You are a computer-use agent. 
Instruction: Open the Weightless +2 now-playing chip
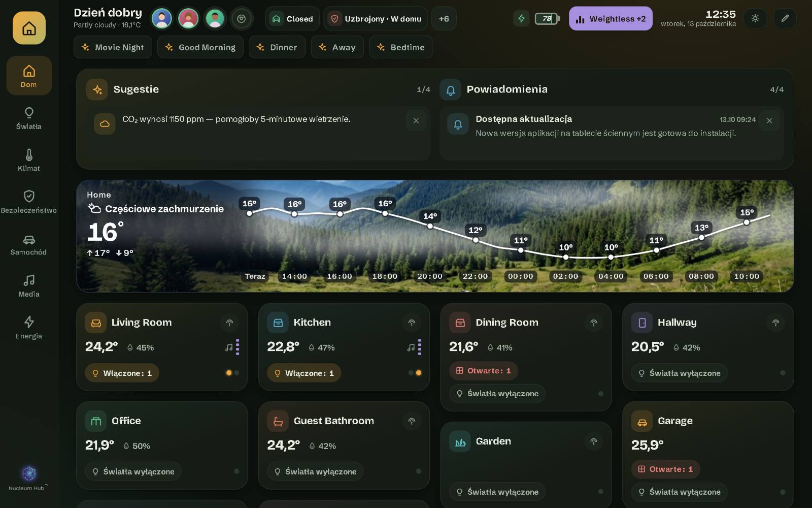(x=611, y=19)
